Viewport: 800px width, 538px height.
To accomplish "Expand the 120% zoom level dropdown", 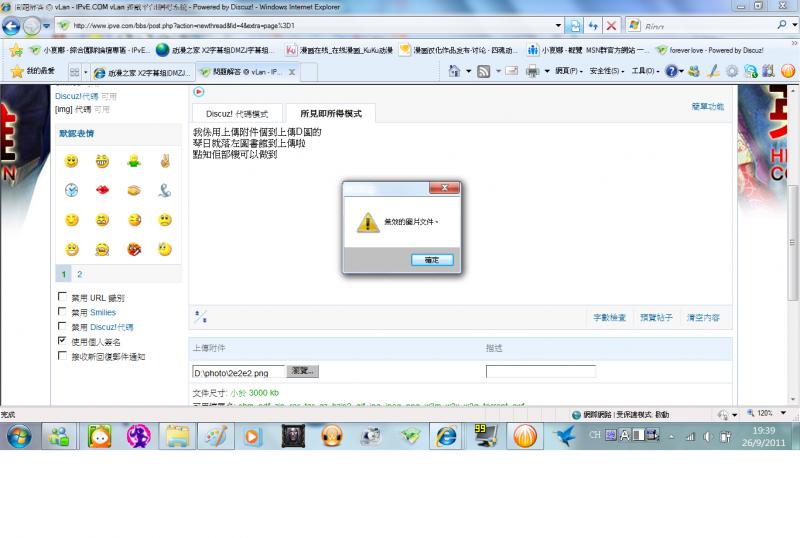I will click(x=783, y=413).
